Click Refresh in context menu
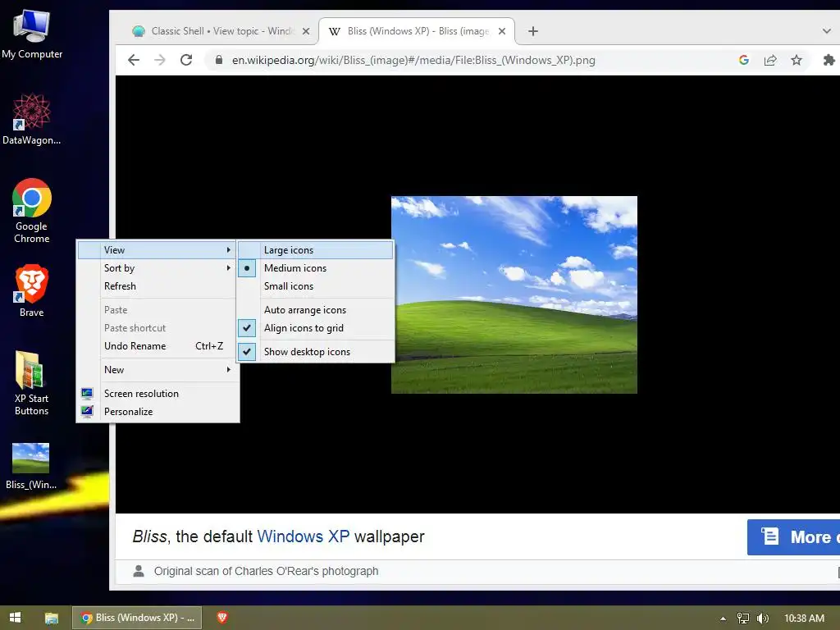840x630 pixels. 158,286
